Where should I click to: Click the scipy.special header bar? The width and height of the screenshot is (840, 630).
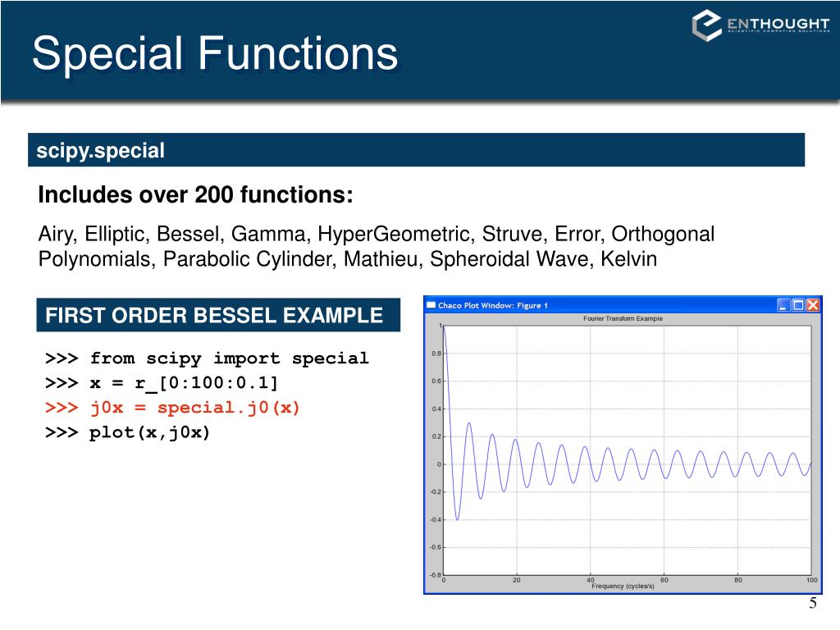click(x=416, y=150)
